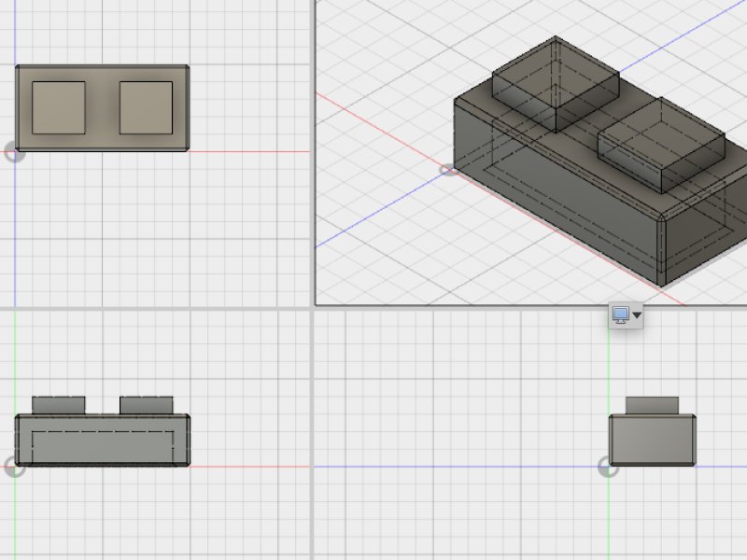Screen dimensions: 747x560
Task: Select the left square boss in the top-left viewport
Action: (x=59, y=107)
